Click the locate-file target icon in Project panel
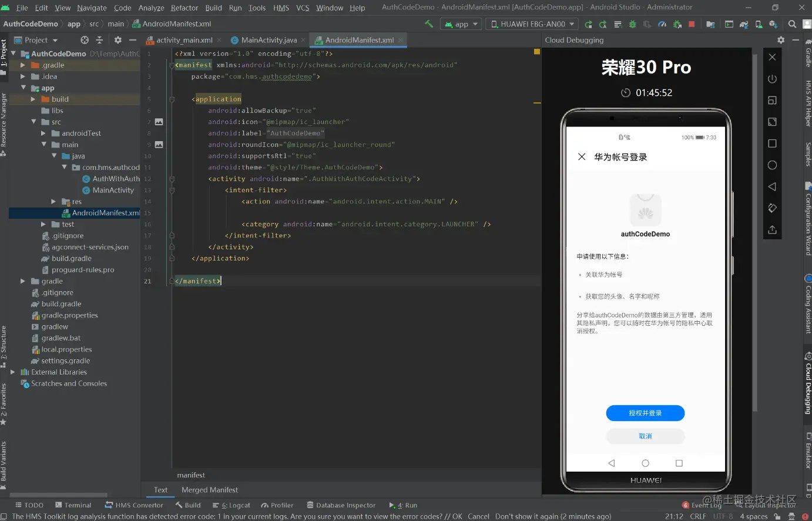 tap(85, 40)
